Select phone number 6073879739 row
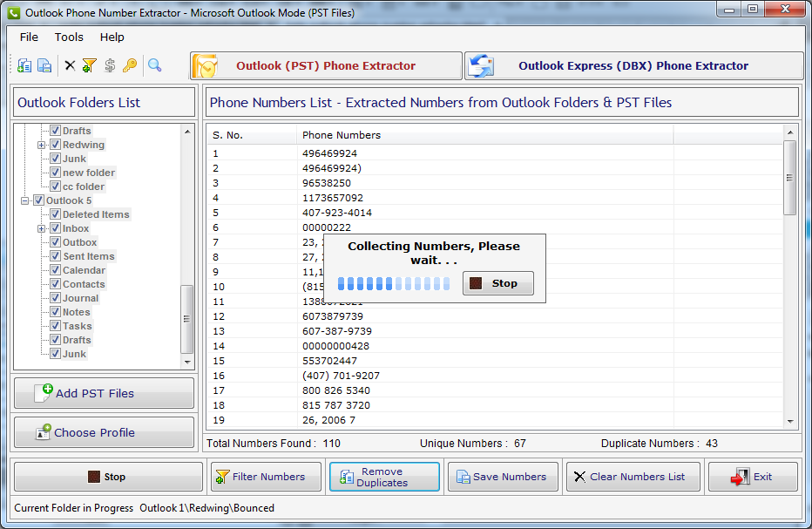Viewport: 812px width, 529px height. click(x=495, y=316)
